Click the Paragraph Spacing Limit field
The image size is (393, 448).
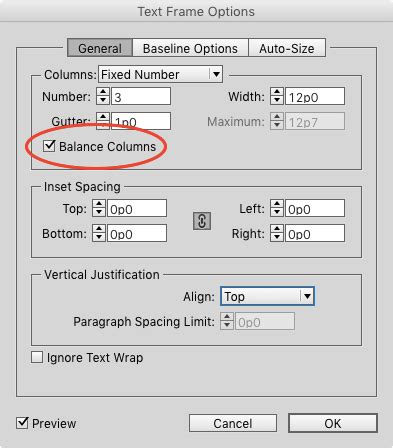(265, 321)
